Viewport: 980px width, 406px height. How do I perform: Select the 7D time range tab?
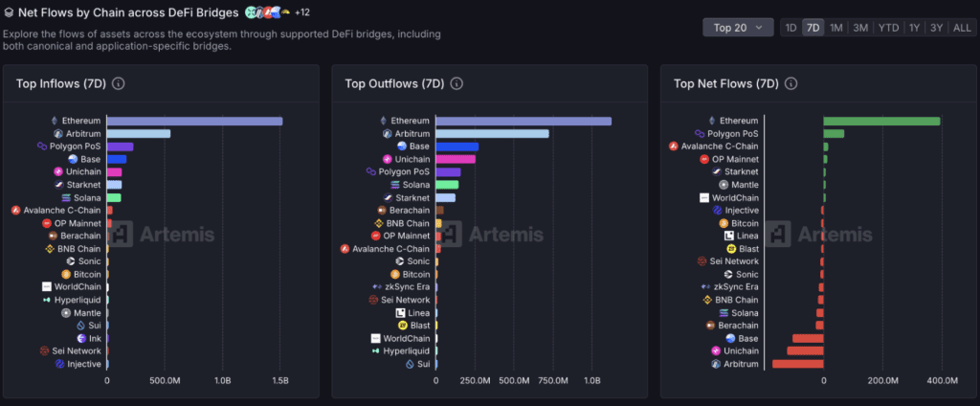click(x=813, y=28)
